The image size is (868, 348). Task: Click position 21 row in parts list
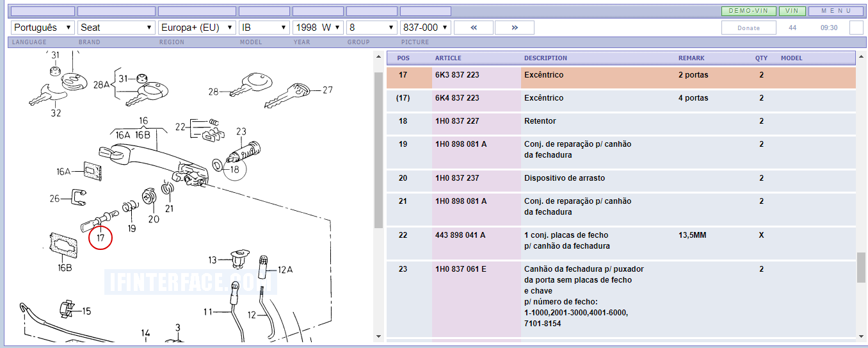pos(620,209)
